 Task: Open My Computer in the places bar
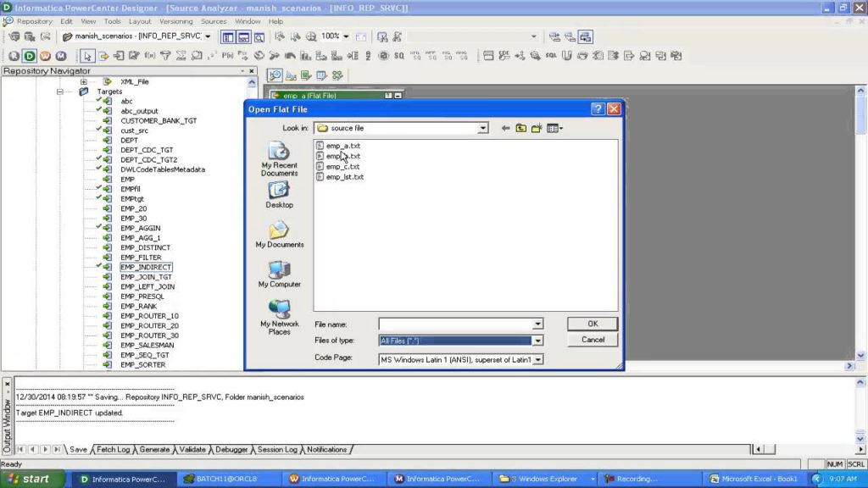tap(279, 274)
